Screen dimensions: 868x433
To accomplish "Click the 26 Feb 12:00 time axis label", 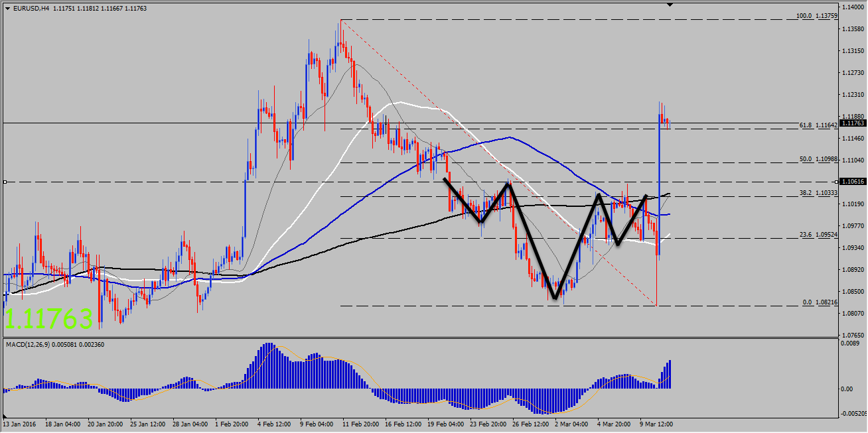I will coord(531,424).
